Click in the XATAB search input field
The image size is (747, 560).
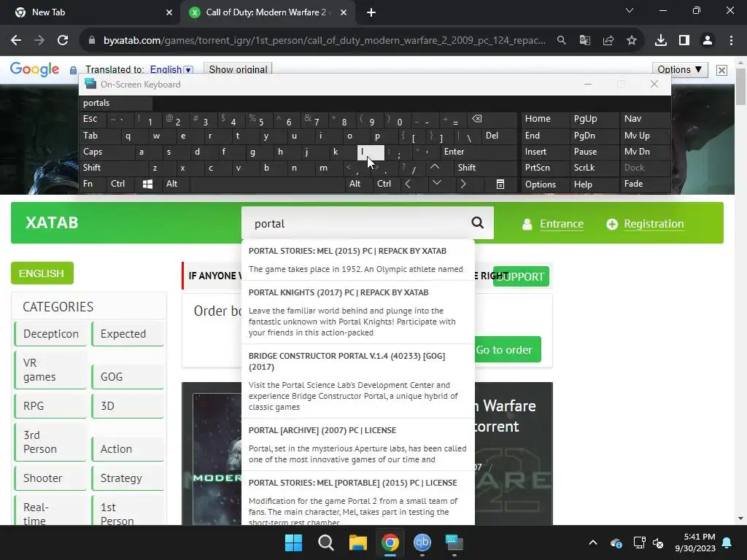coord(355,223)
